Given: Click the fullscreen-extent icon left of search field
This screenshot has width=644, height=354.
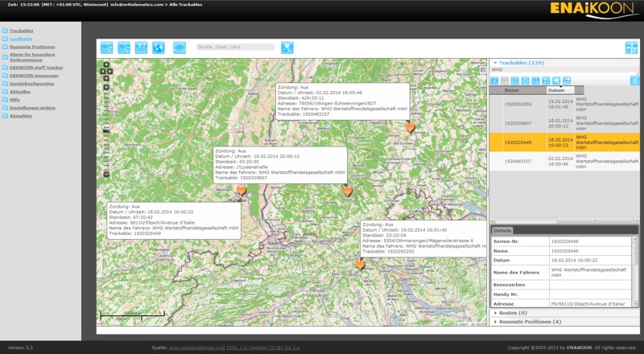Looking at the screenshot, I should tap(180, 47).
